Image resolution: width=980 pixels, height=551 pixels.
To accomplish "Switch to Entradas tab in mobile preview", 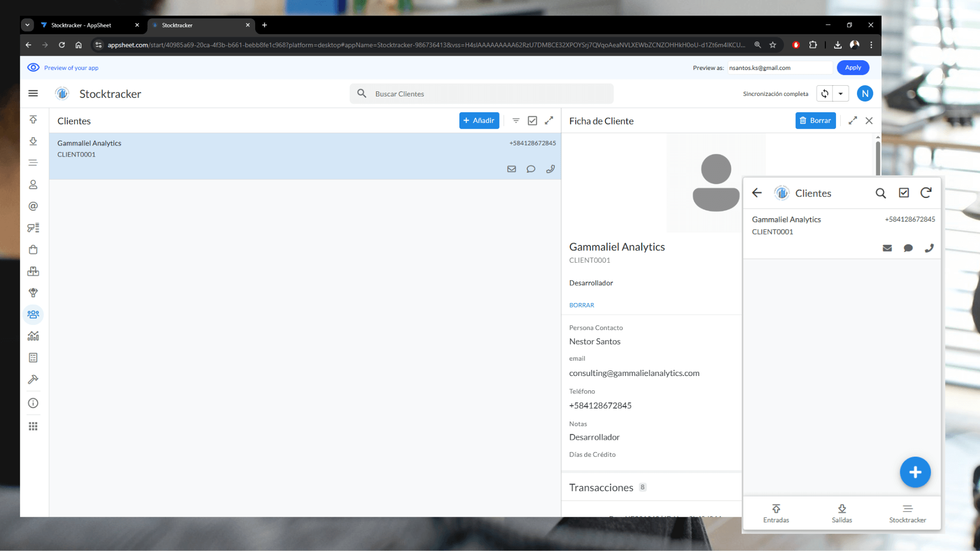I will [776, 513].
